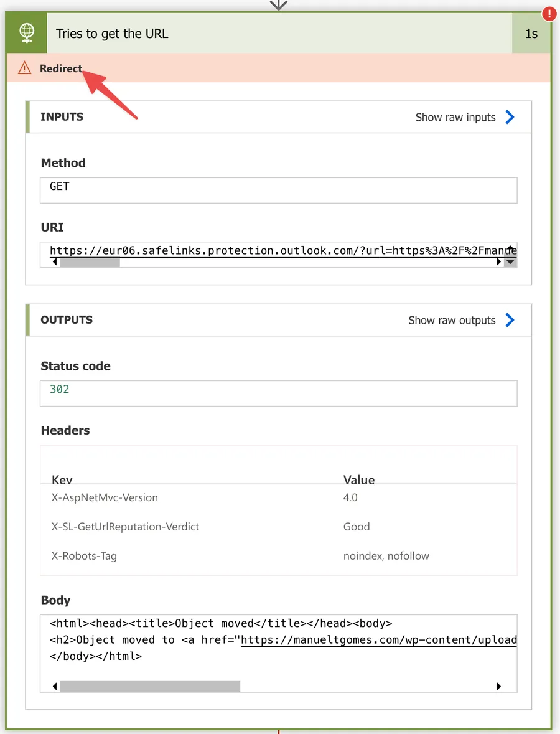Click the X-SL-GetUrlReputation-Verdict header row
Image resolution: width=560 pixels, height=734 pixels.
tap(125, 526)
